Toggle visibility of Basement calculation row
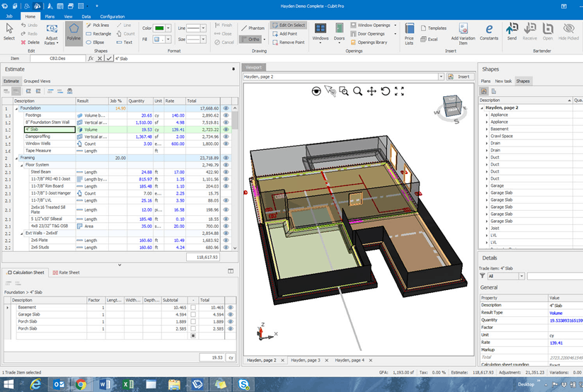583x392 pixels. tap(231, 308)
